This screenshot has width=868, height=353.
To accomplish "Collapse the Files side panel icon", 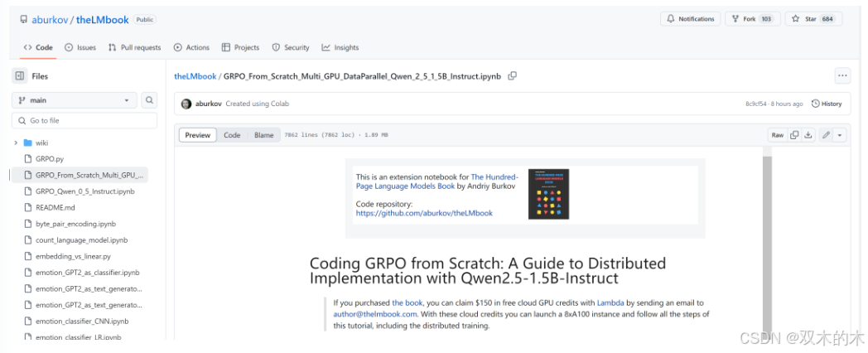I will (19, 76).
